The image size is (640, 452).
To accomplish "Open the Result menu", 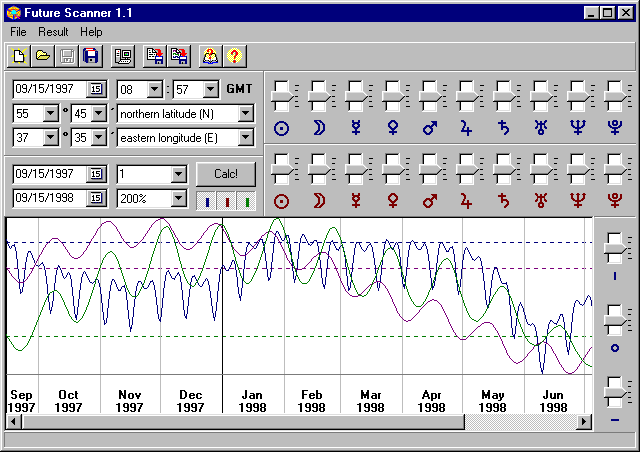I will pos(53,32).
